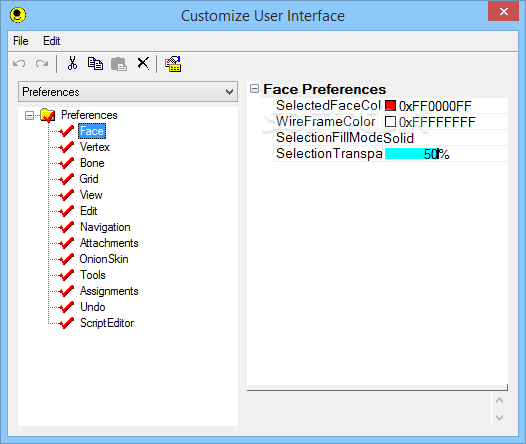Screen dimensions: 526x444
Task: Select the Navigation tree item
Action: tap(105, 227)
